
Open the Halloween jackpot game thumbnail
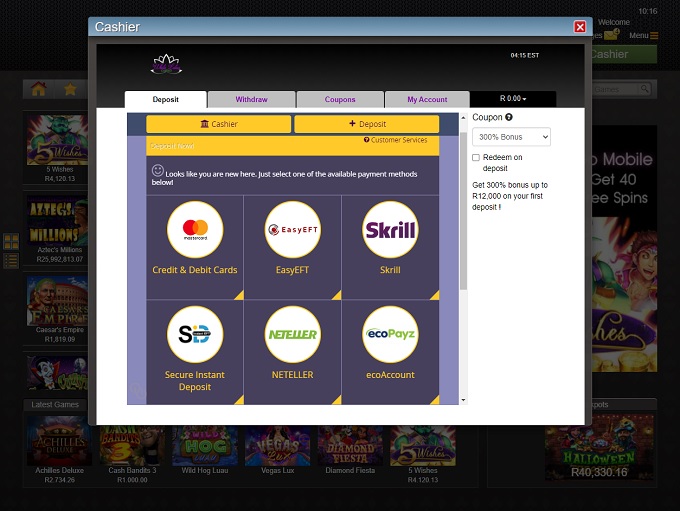[599, 448]
